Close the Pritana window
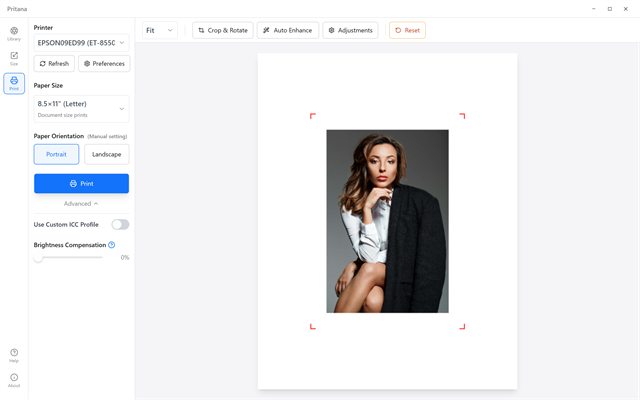The image size is (640, 400). coord(626,9)
